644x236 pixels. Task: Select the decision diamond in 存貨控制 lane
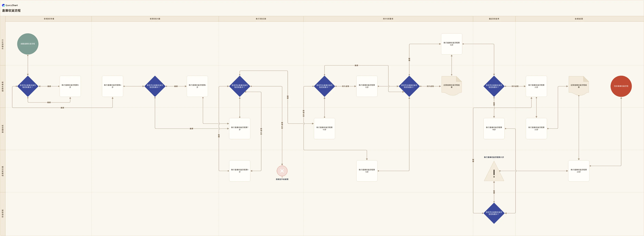[494, 213]
